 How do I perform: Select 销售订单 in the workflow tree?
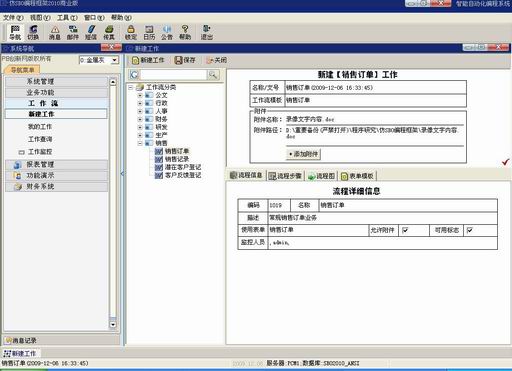point(177,151)
